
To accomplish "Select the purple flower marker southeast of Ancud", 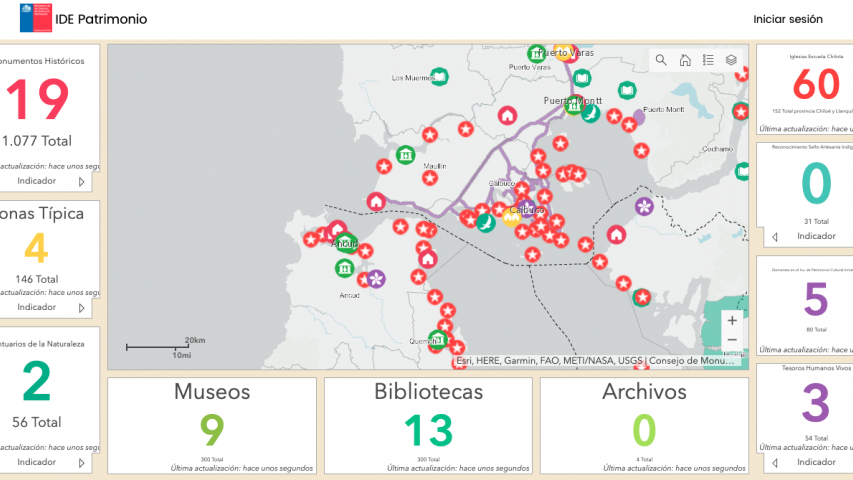I will point(376,279).
